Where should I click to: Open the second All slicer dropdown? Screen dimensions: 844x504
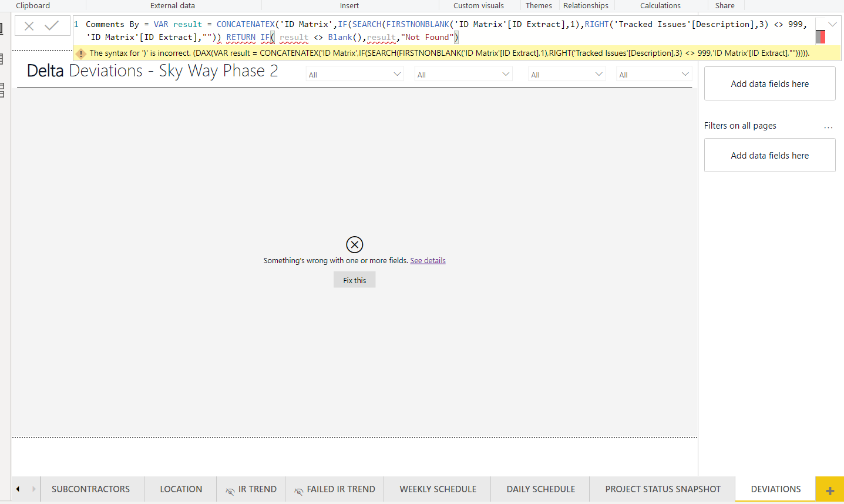(463, 75)
